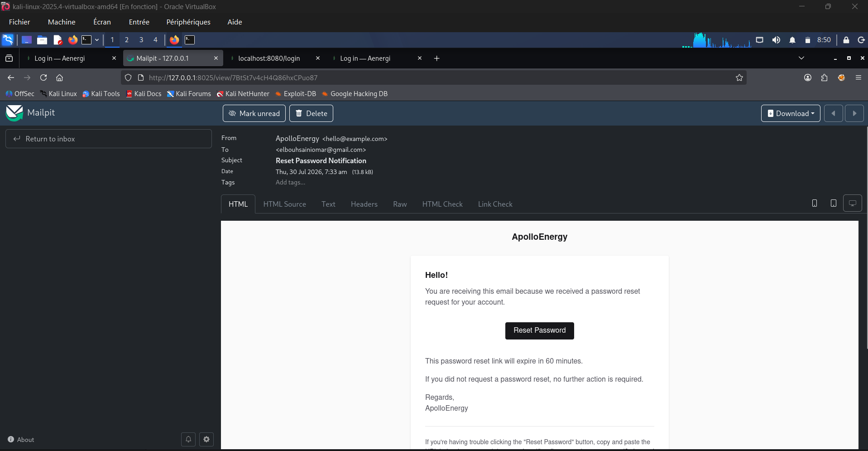868x451 pixels.
Task: Open About Mailpit link
Action: click(21, 440)
